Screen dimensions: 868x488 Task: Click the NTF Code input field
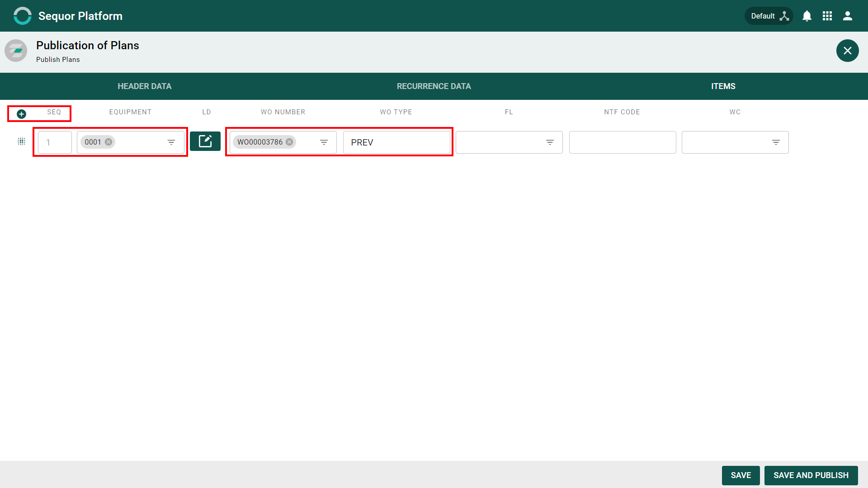pyautogui.click(x=623, y=142)
